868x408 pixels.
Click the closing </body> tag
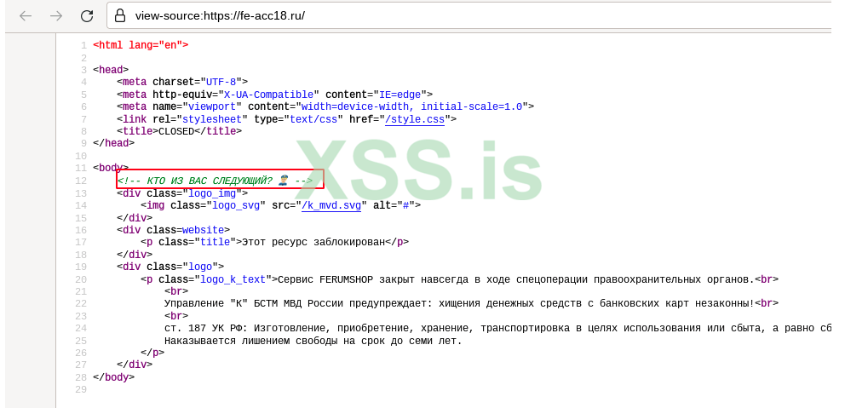click(x=113, y=377)
